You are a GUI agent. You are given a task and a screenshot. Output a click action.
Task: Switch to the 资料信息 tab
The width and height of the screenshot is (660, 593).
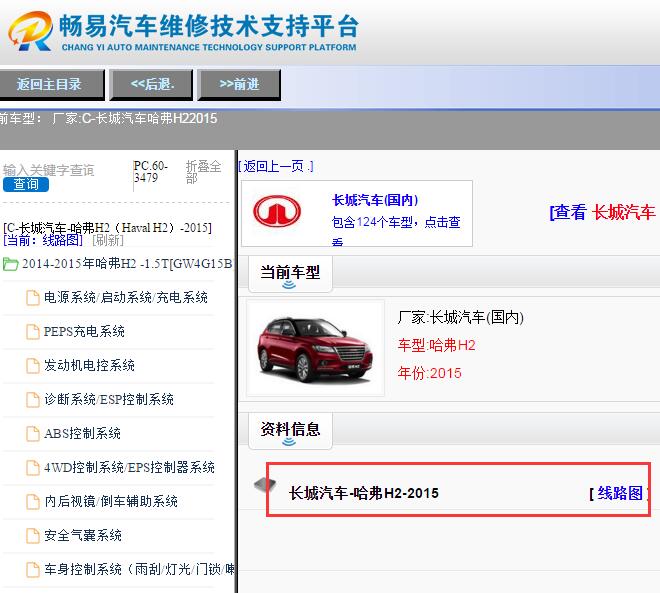pyautogui.click(x=290, y=431)
